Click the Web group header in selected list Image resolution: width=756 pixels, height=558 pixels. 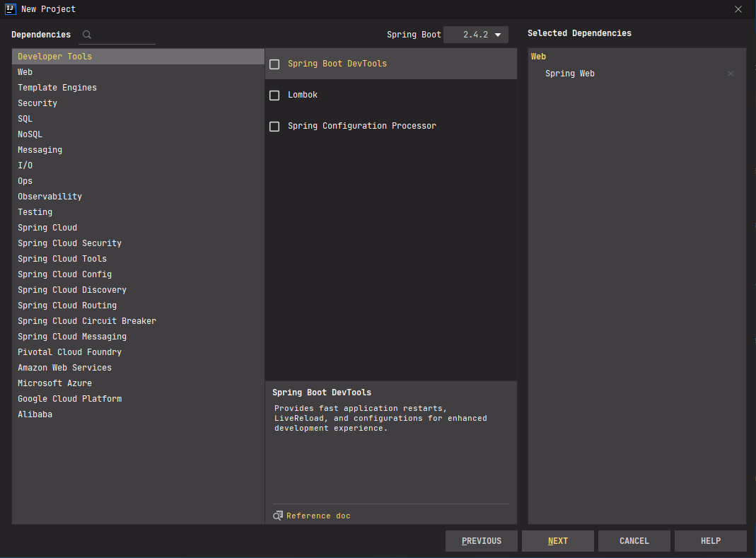coord(539,57)
